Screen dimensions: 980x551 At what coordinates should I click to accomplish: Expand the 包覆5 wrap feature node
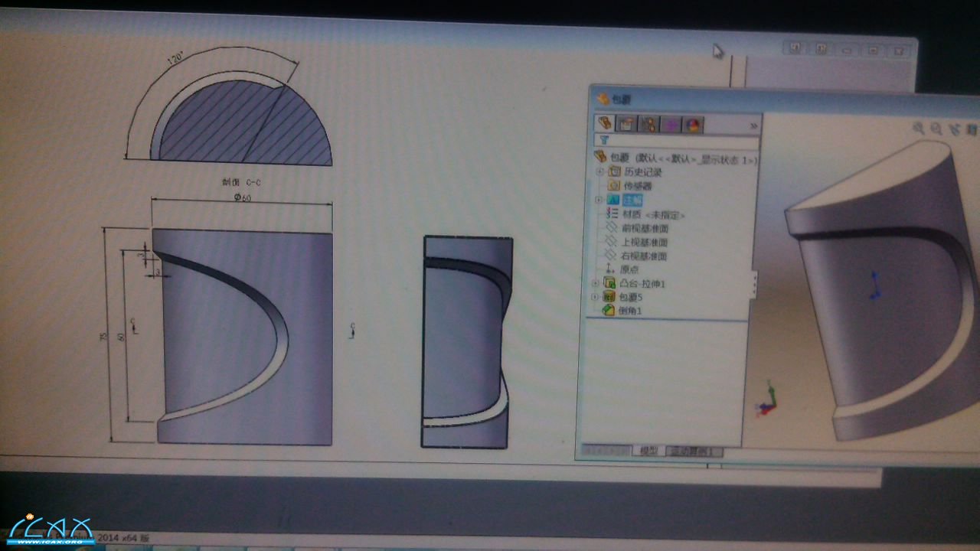click(596, 297)
